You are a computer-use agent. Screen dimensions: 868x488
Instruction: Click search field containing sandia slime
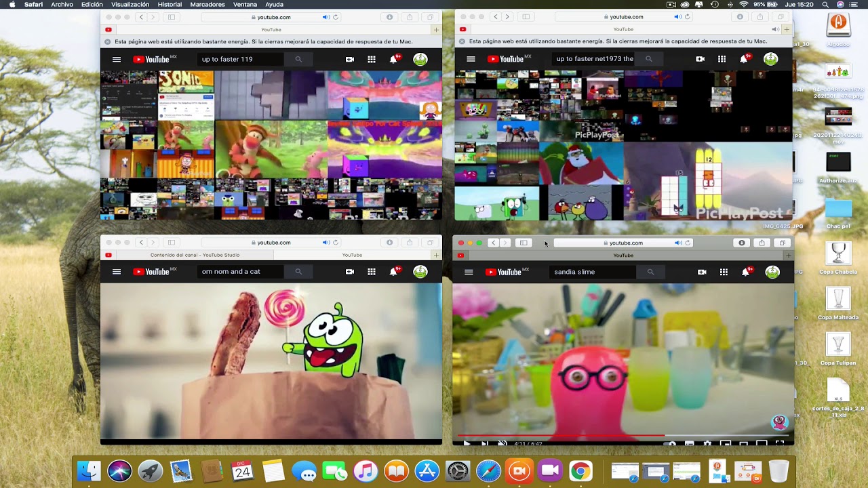[x=593, y=272]
